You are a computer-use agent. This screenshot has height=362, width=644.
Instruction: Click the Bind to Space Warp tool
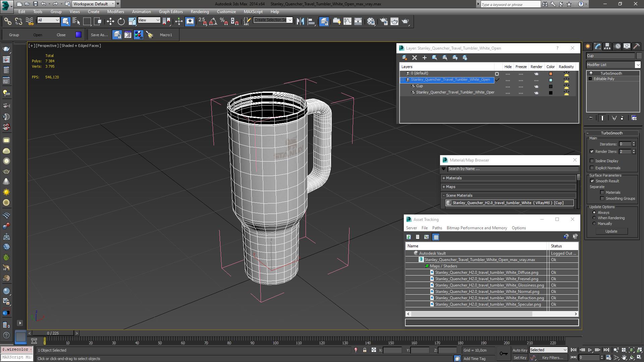pyautogui.click(x=30, y=21)
